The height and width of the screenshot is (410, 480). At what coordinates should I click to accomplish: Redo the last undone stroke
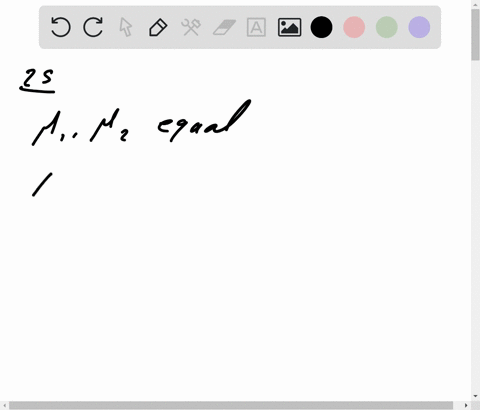click(93, 27)
